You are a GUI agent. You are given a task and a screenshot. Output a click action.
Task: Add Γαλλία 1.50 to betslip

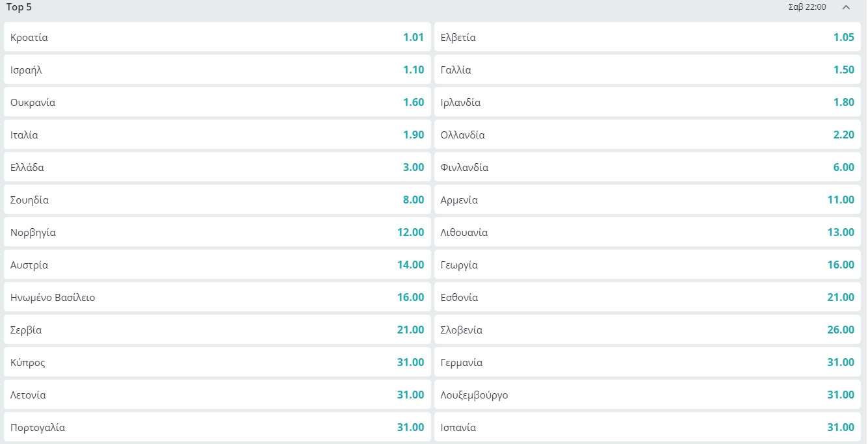pos(648,70)
